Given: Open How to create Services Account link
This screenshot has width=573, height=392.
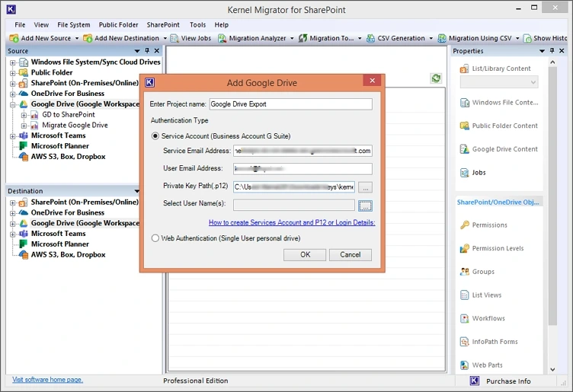Looking at the screenshot, I should tap(292, 223).
